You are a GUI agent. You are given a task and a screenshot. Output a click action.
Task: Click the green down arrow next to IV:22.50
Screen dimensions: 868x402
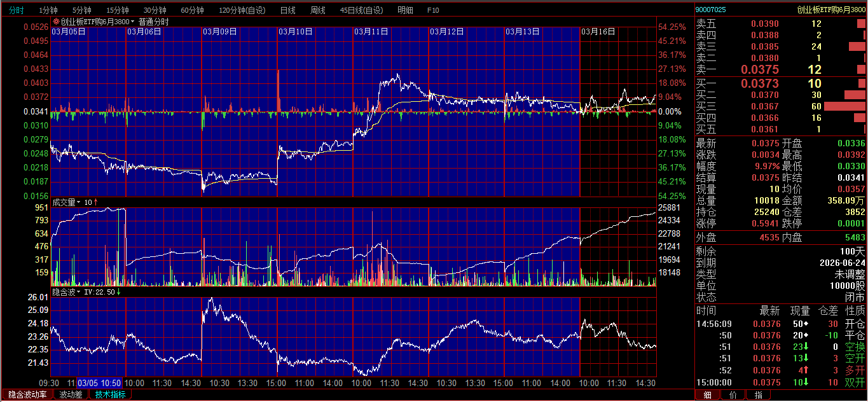click(x=118, y=292)
